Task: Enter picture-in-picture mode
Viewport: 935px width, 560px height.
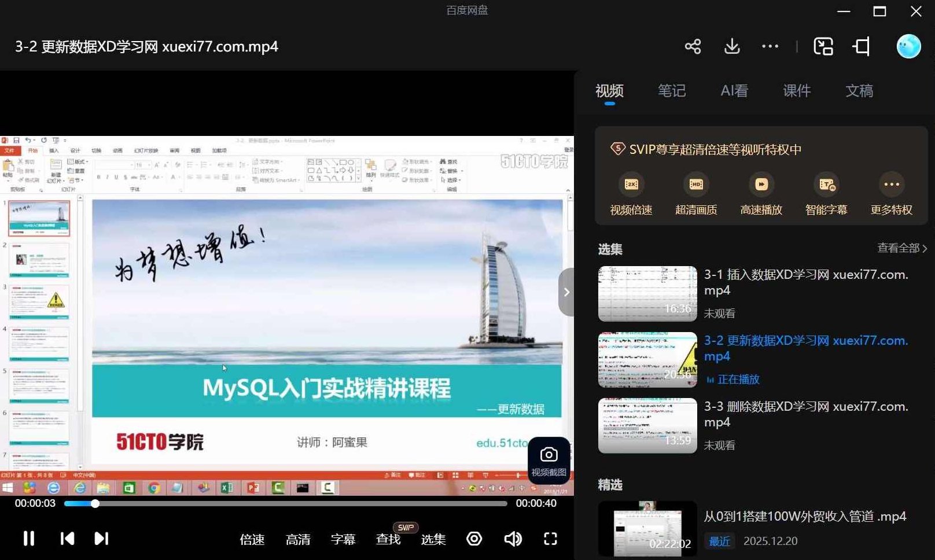Action: [x=823, y=46]
